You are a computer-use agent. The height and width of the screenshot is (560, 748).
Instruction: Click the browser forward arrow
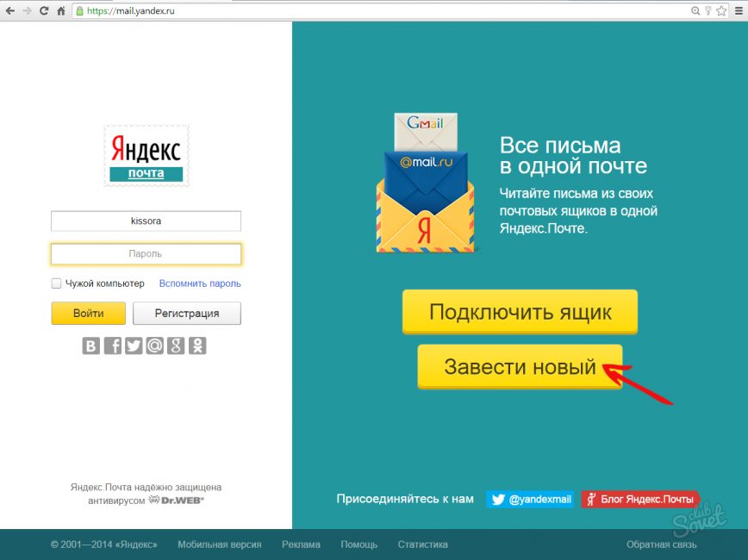[x=28, y=10]
